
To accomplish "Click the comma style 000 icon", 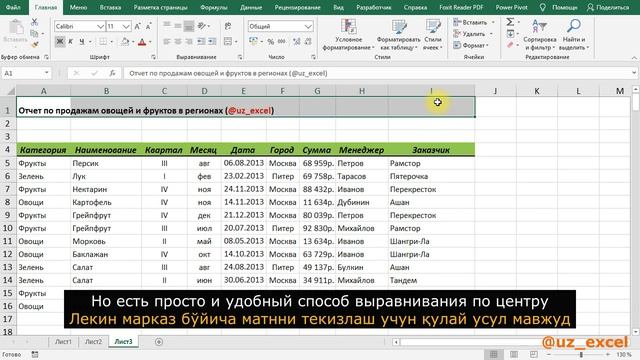I will point(282,42).
